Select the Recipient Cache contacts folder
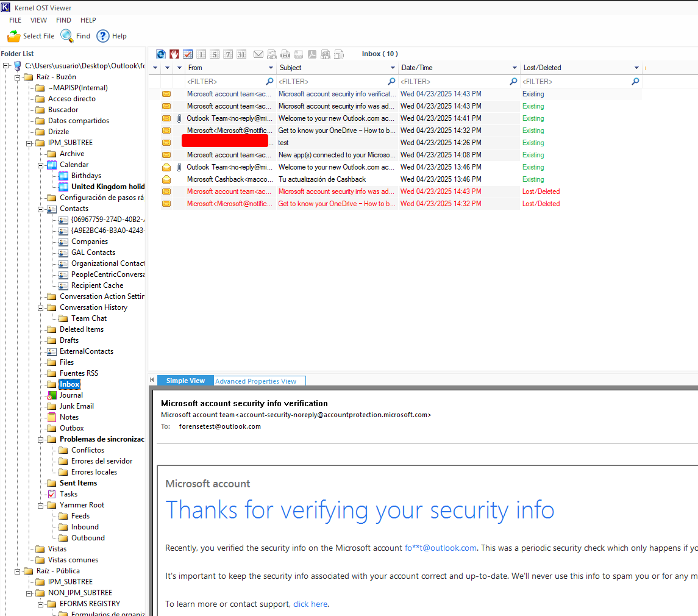Image resolution: width=698 pixels, height=616 pixels. pos(97,285)
